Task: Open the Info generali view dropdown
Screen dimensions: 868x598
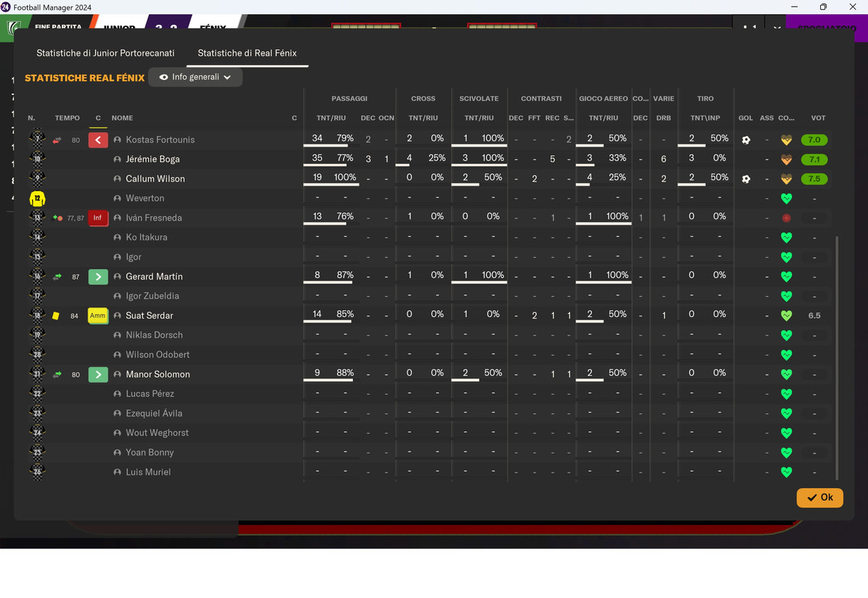Action: click(x=195, y=77)
